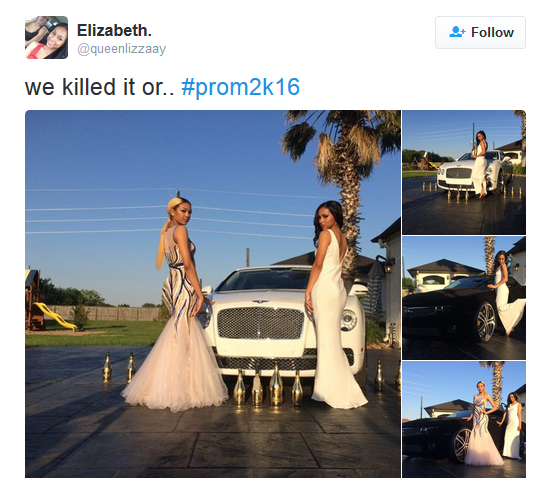Viewport: 550px width, 478px height.
Task: Click the chrome wheel in the middle thumbnail
Action: coord(486,322)
